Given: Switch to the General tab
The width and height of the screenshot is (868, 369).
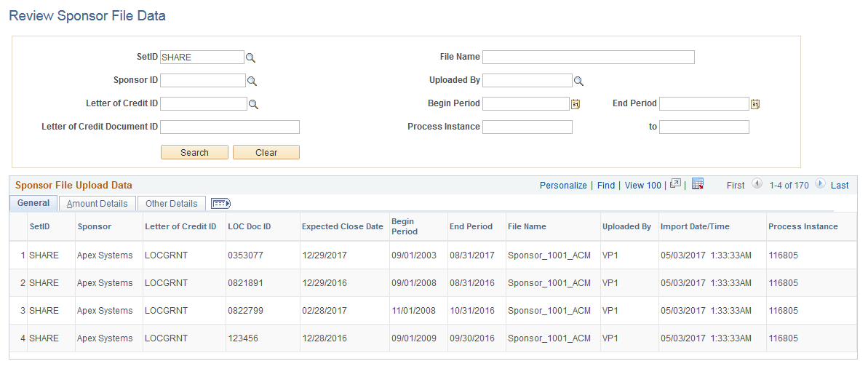Looking at the screenshot, I should 33,203.
